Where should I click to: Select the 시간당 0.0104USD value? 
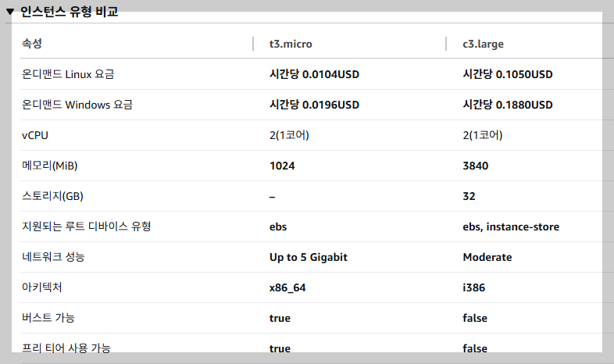pos(314,74)
